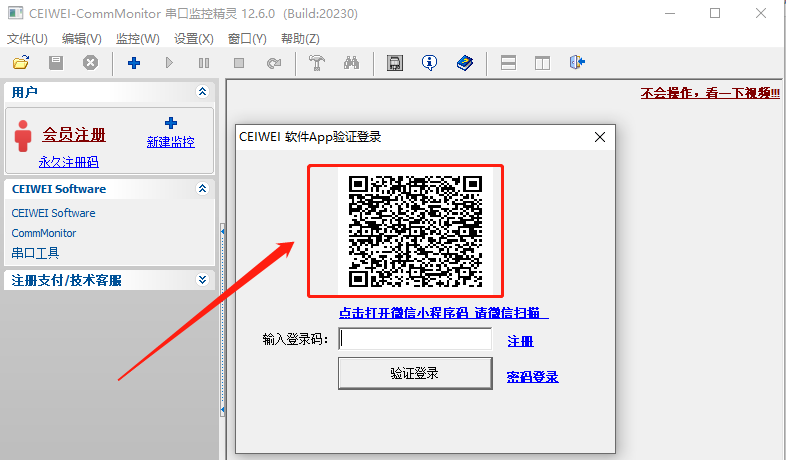Viewport: 786px width, 460px height.
Task: Tile windows horizontally with the split icon
Action: [508, 63]
